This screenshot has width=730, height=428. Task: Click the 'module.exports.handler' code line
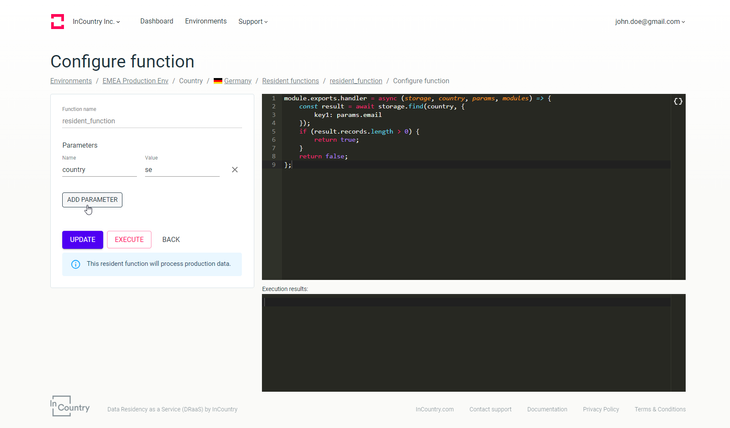click(417, 99)
